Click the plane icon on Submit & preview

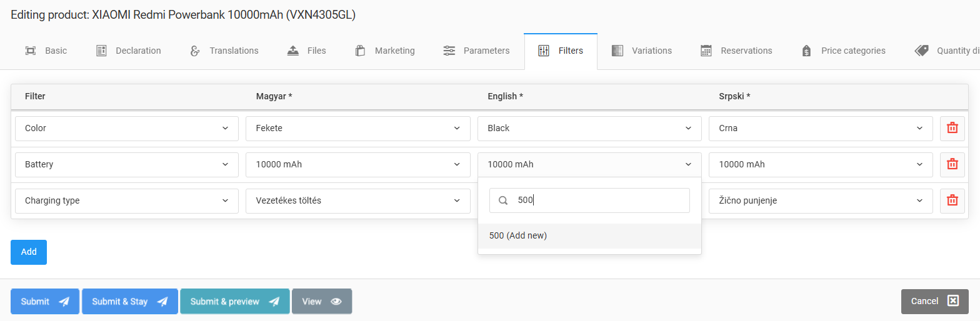tap(274, 302)
